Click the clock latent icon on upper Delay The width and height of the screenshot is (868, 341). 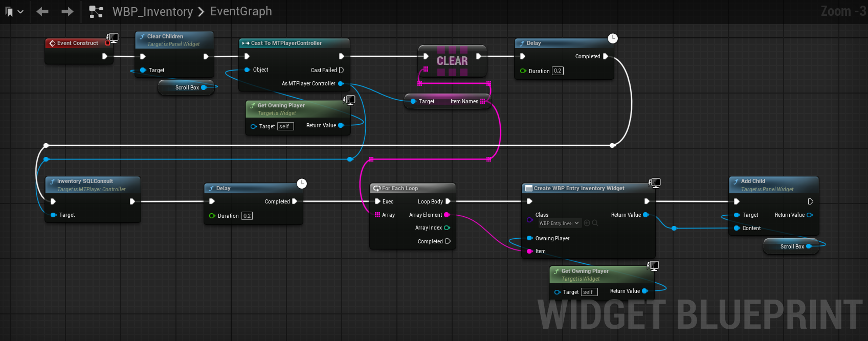[613, 38]
